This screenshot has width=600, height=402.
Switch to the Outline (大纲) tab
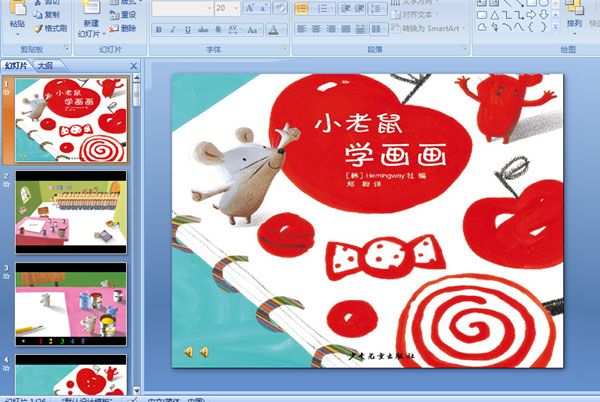click(44, 66)
